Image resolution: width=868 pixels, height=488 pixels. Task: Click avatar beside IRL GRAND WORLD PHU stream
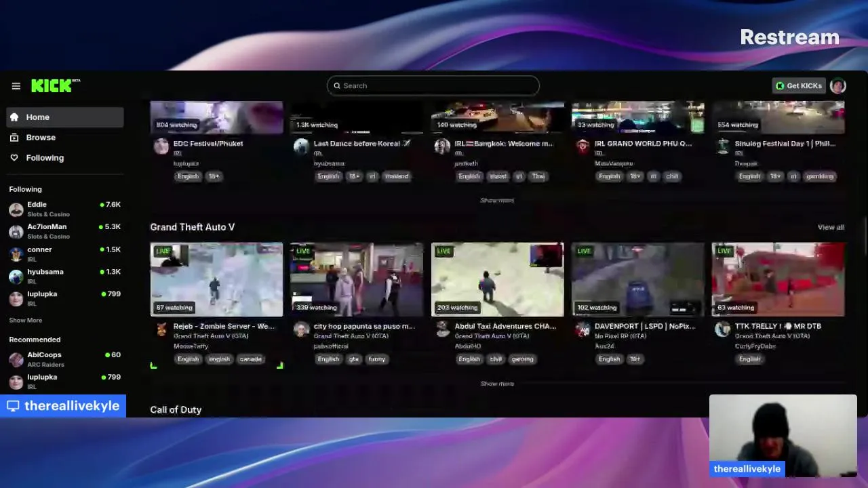point(583,146)
